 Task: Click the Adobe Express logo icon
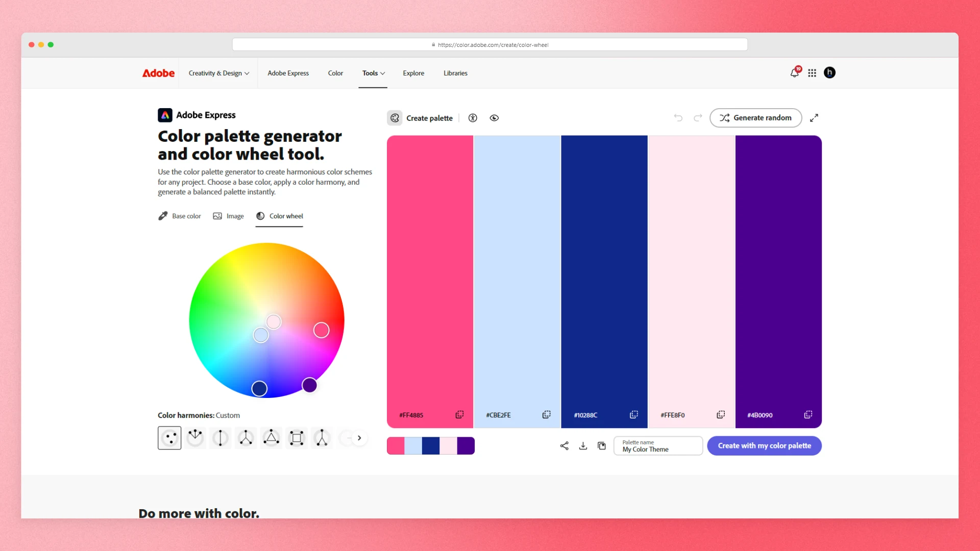pos(165,115)
